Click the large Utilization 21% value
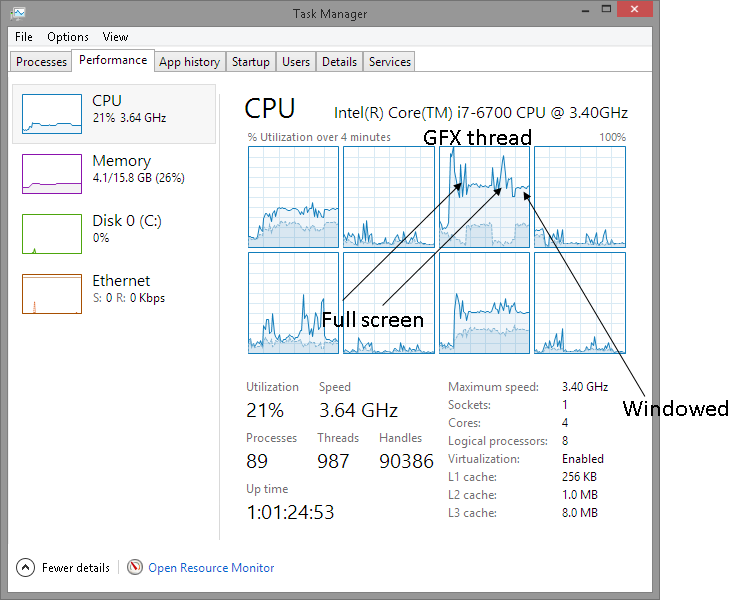Screen dimensions: 745x600 pos(265,410)
